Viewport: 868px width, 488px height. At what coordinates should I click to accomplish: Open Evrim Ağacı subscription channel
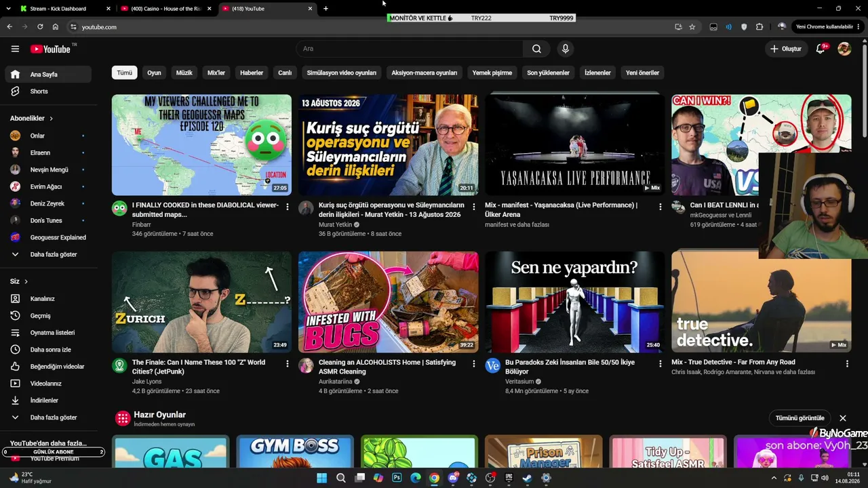point(47,187)
